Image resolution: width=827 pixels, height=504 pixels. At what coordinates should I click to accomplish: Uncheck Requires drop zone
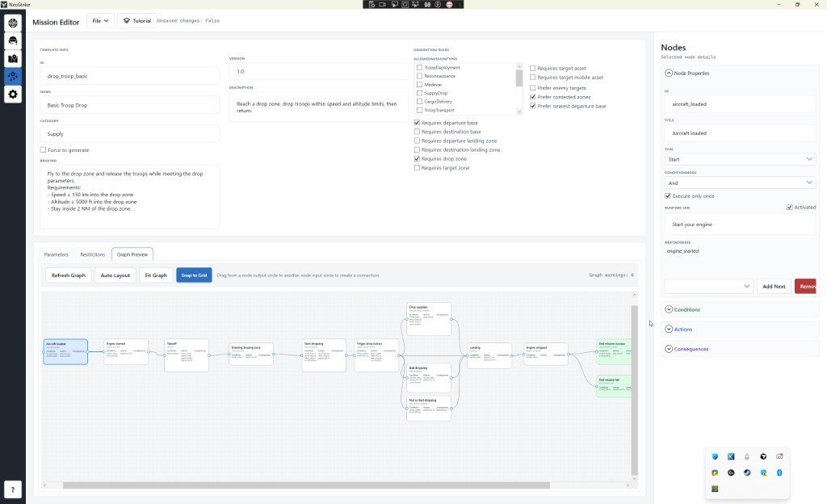[x=418, y=158]
